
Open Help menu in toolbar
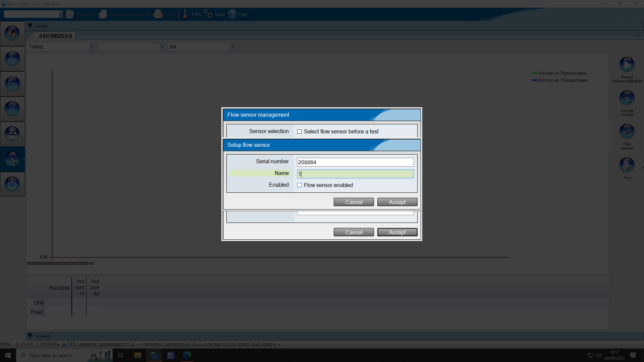(233, 14)
